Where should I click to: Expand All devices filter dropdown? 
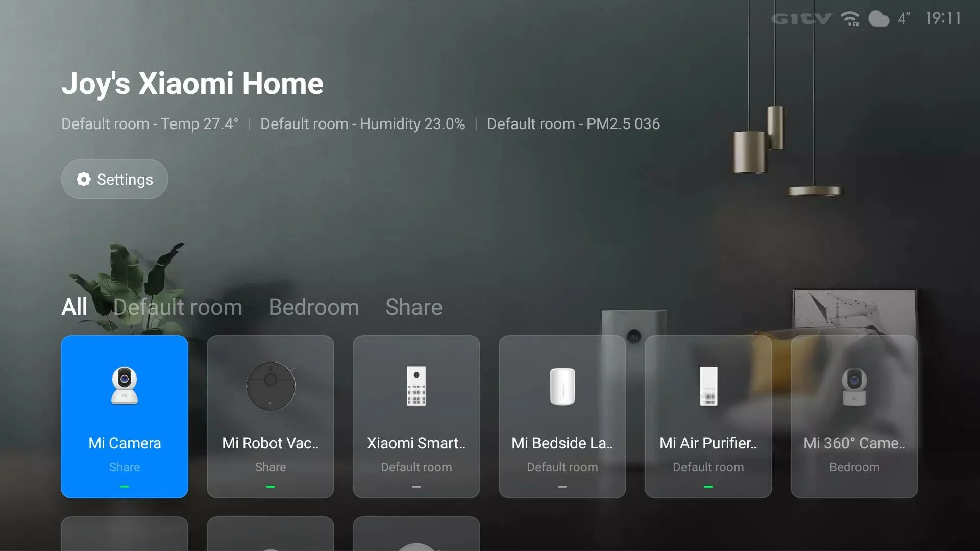(75, 308)
